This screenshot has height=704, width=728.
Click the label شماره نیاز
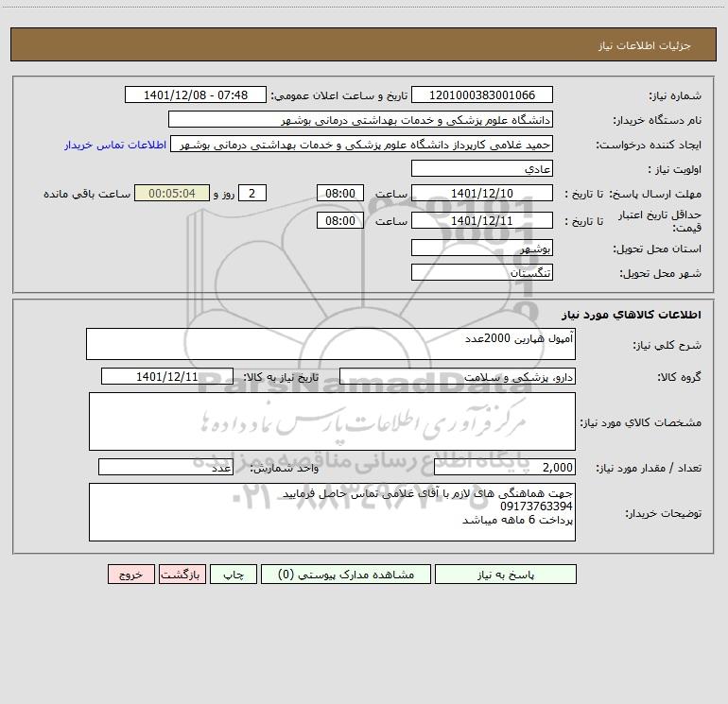675,95
